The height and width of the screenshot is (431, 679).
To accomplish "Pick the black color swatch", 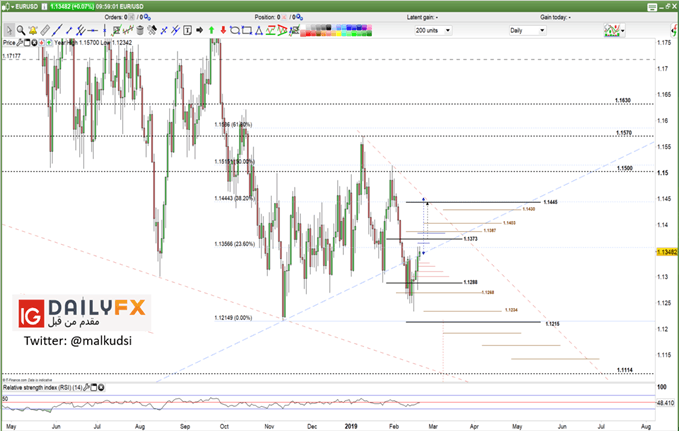I will tap(328, 27).
